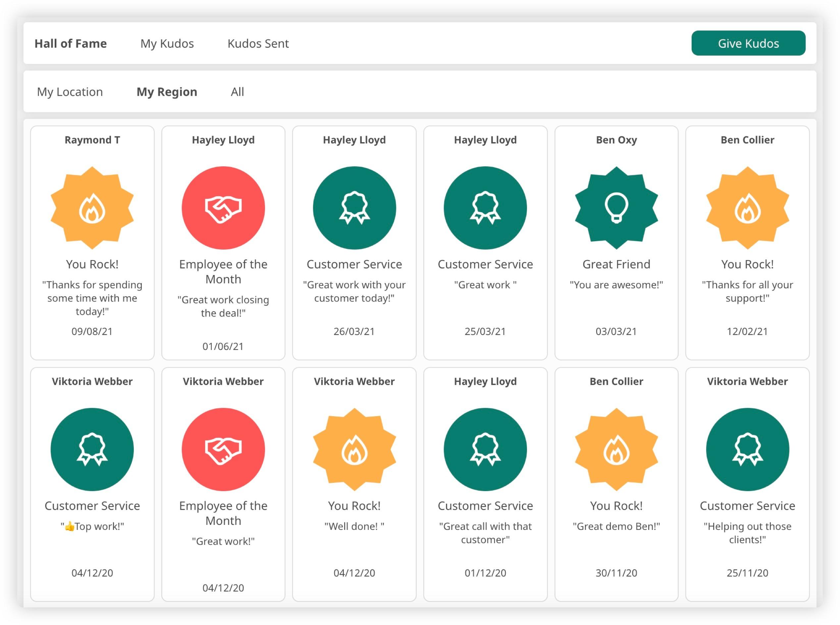Select the My Region filter
This screenshot has width=840, height=625.
[167, 92]
